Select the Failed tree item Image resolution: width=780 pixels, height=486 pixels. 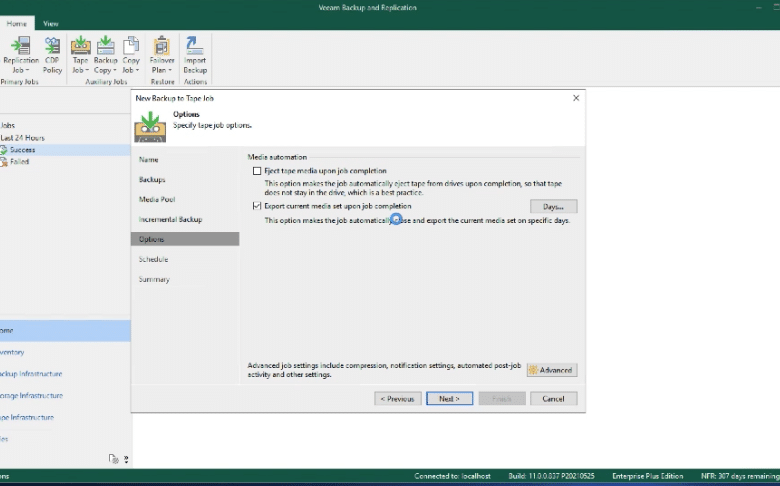click(19, 162)
